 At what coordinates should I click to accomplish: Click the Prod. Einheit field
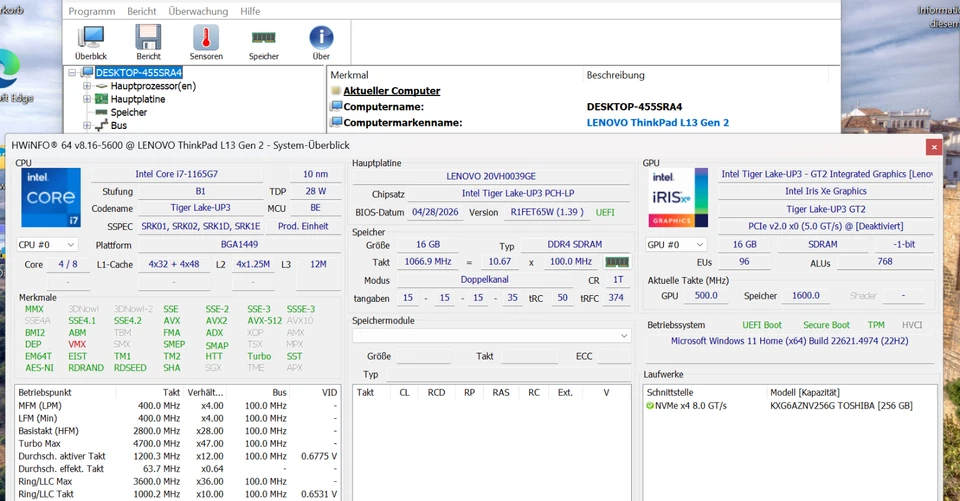click(x=303, y=226)
